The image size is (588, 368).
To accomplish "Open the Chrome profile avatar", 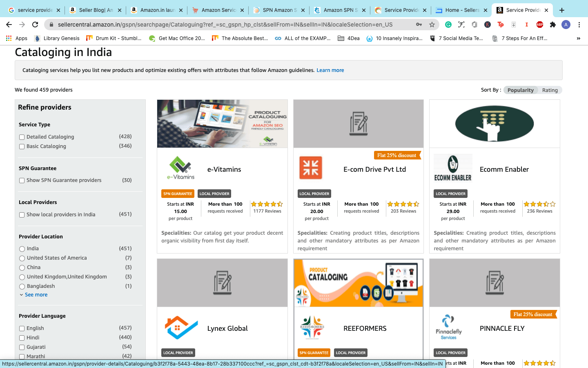I will point(566,25).
